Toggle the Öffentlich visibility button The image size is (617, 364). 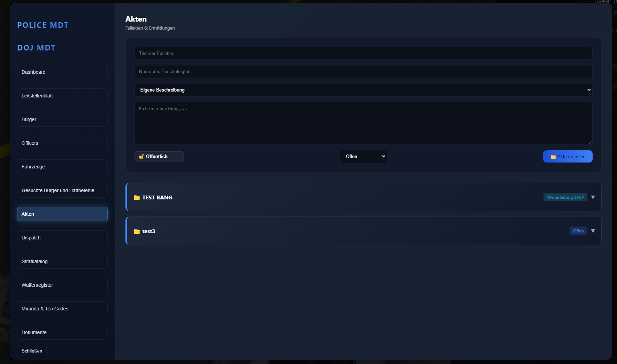coord(159,157)
